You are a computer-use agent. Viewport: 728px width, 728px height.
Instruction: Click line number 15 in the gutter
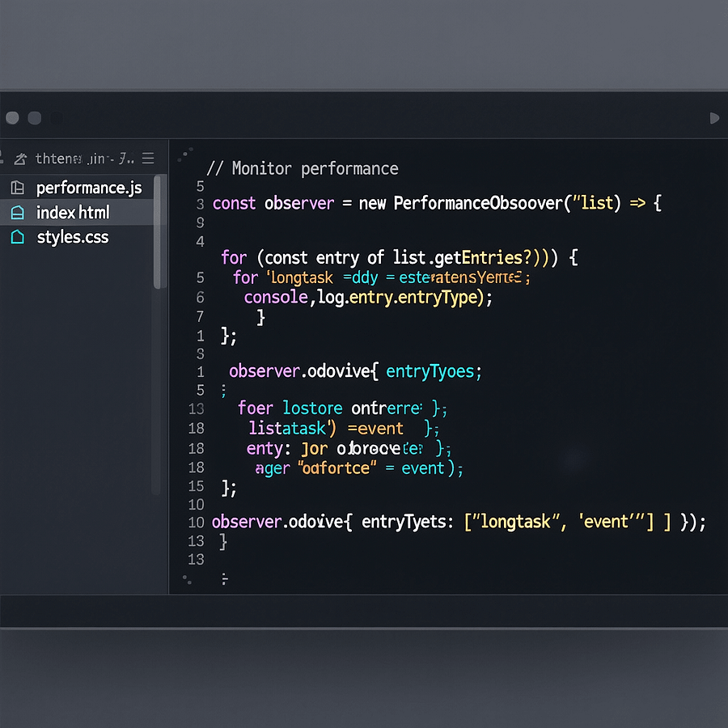197,486
